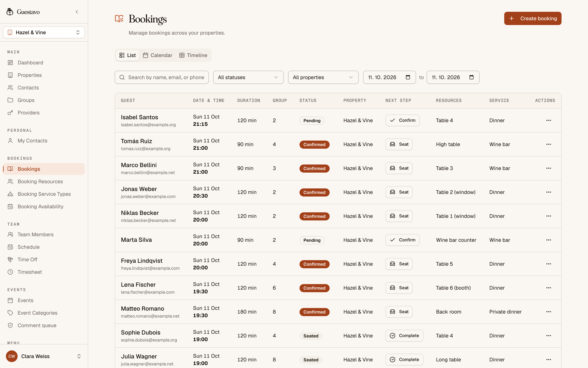
Task: Switch to the Calendar view tab
Action: 157,55
